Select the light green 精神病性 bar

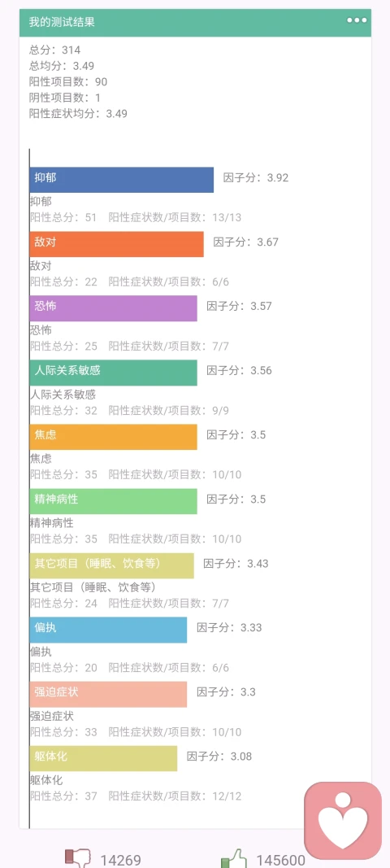(x=114, y=501)
